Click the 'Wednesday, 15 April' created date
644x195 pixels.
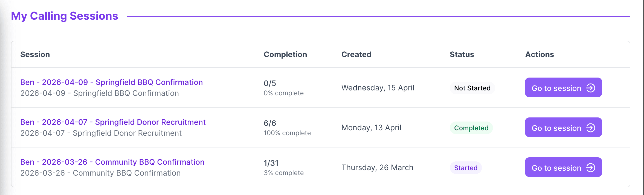(378, 88)
